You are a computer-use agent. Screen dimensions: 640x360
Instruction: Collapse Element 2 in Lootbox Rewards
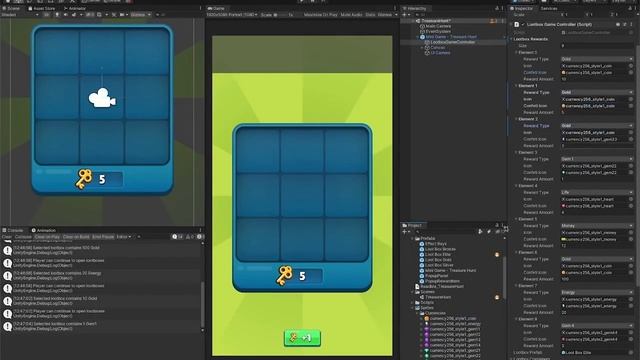click(516, 119)
